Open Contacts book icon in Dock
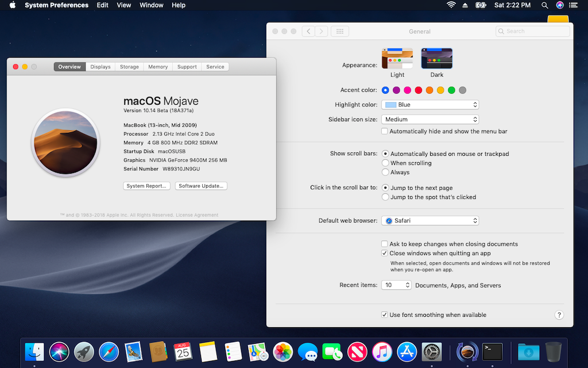Image resolution: width=588 pixels, height=368 pixels. coord(158,352)
